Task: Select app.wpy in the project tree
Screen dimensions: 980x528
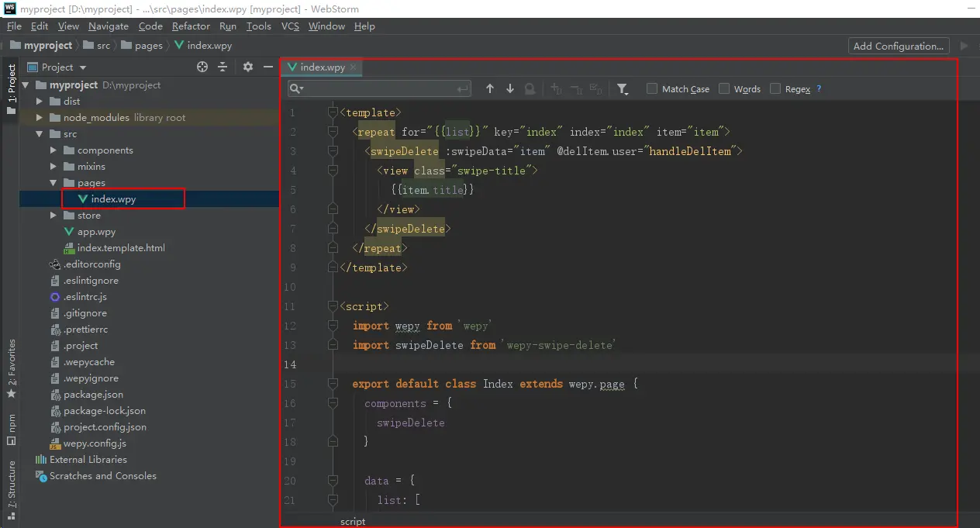Action: 96,231
